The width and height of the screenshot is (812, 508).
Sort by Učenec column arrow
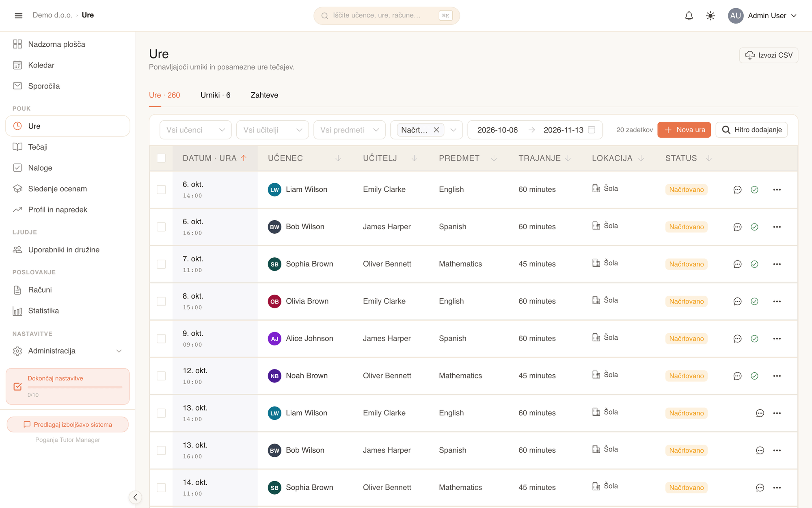pos(338,158)
